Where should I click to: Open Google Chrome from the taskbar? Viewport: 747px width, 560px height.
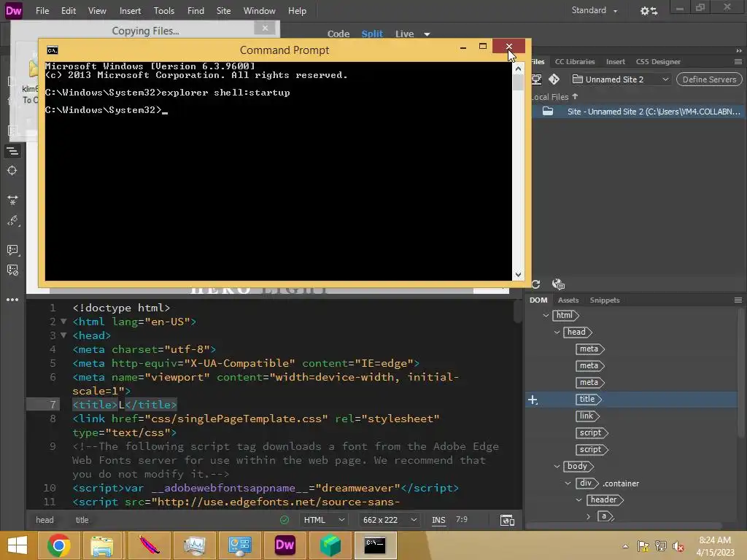59,545
